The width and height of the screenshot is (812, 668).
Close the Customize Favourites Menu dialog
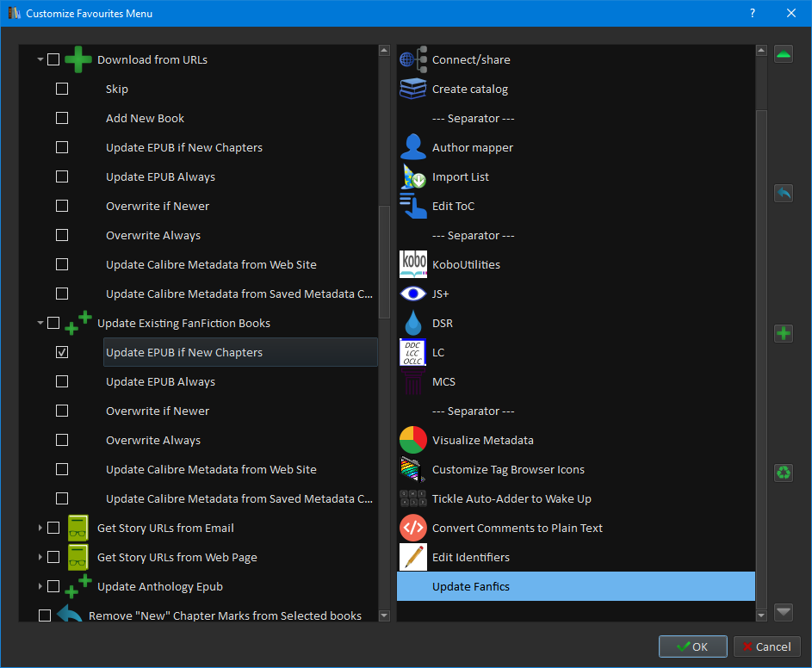click(790, 14)
